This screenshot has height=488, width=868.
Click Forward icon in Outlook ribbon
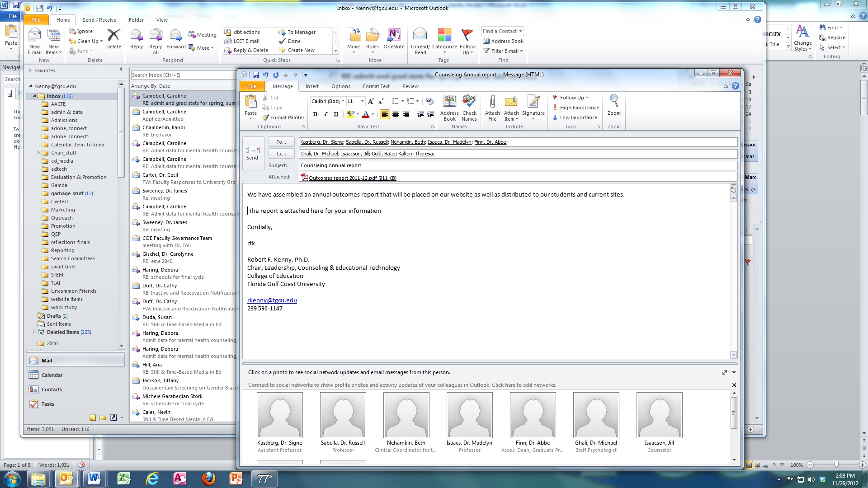point(176,40)
